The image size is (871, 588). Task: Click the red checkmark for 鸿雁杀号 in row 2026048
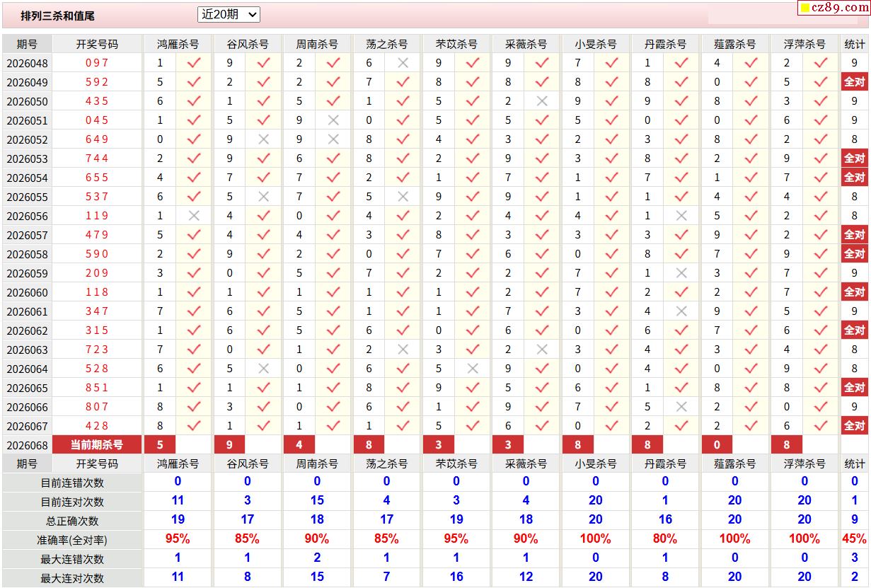click(194, 63)
